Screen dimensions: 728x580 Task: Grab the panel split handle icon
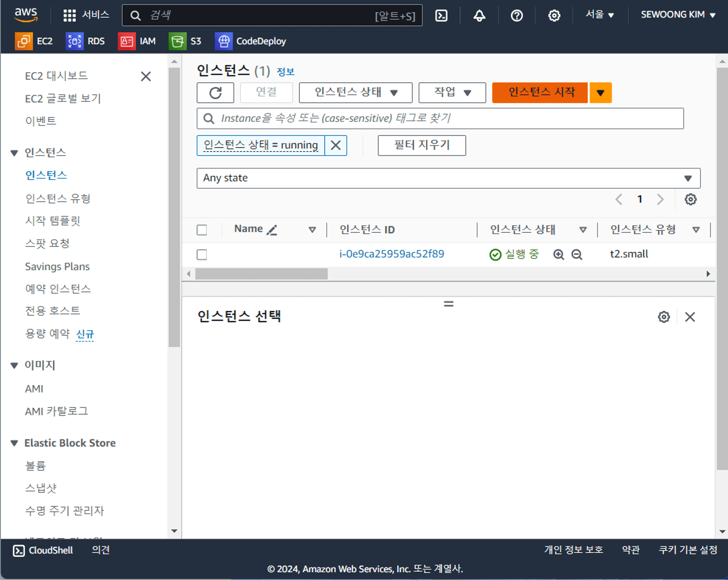(448, 303)
